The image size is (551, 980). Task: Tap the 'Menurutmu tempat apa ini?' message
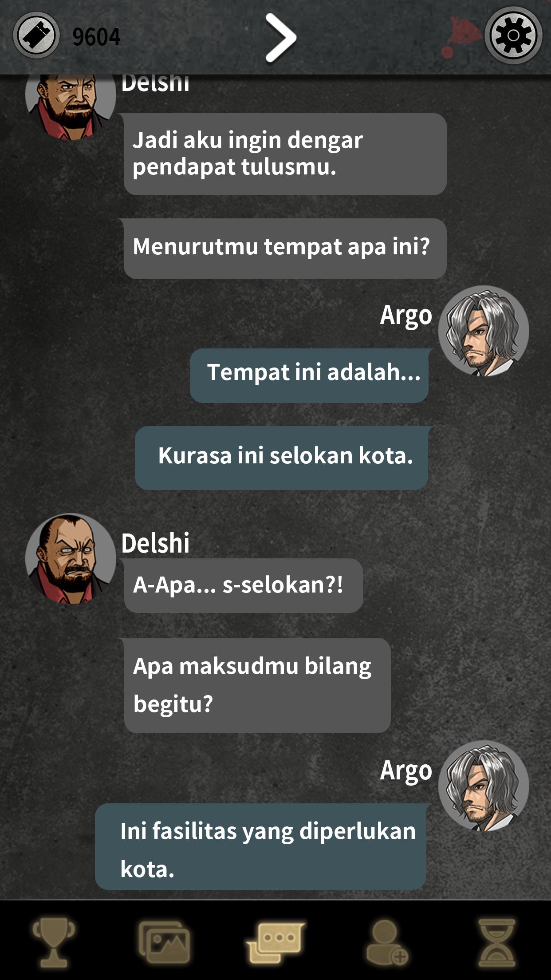tap(285, 249)
